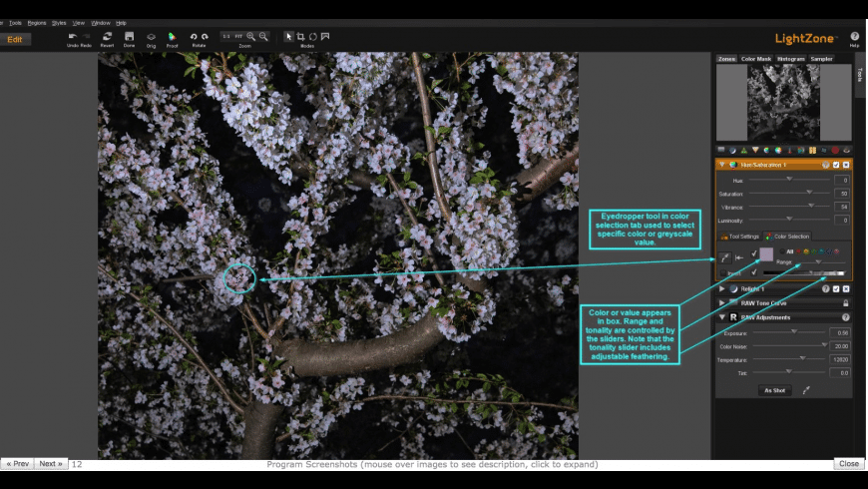
Task: Disable the Hue/Saturation 1 tool checkbox
Action: click(x=835, y=164)
